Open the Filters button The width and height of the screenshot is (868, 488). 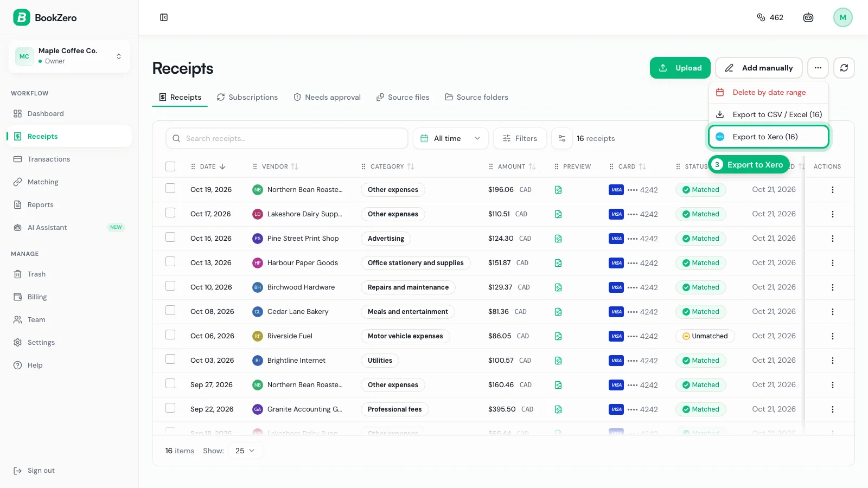point(519,138)
